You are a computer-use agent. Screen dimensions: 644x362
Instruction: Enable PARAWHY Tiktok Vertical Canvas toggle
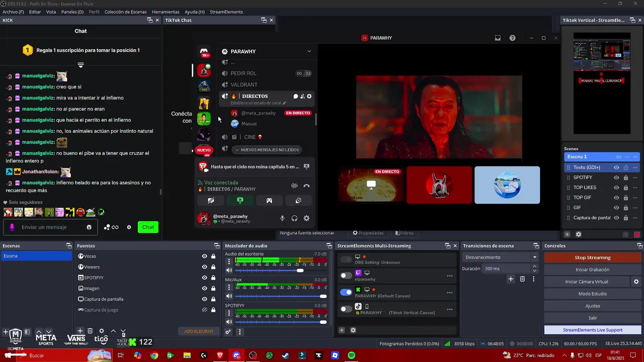point(346,309)
